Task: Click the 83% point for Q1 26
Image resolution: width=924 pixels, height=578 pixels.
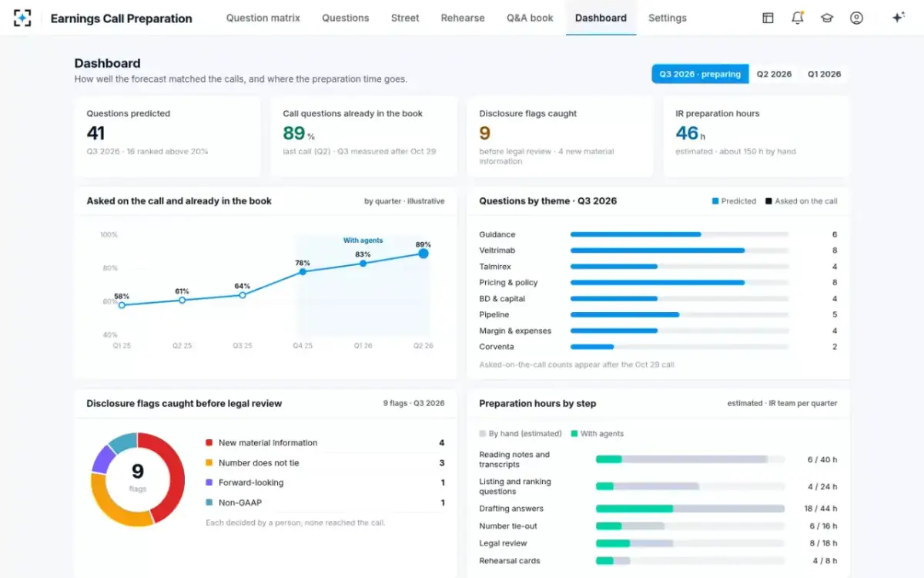Action: tap(363, 263)
